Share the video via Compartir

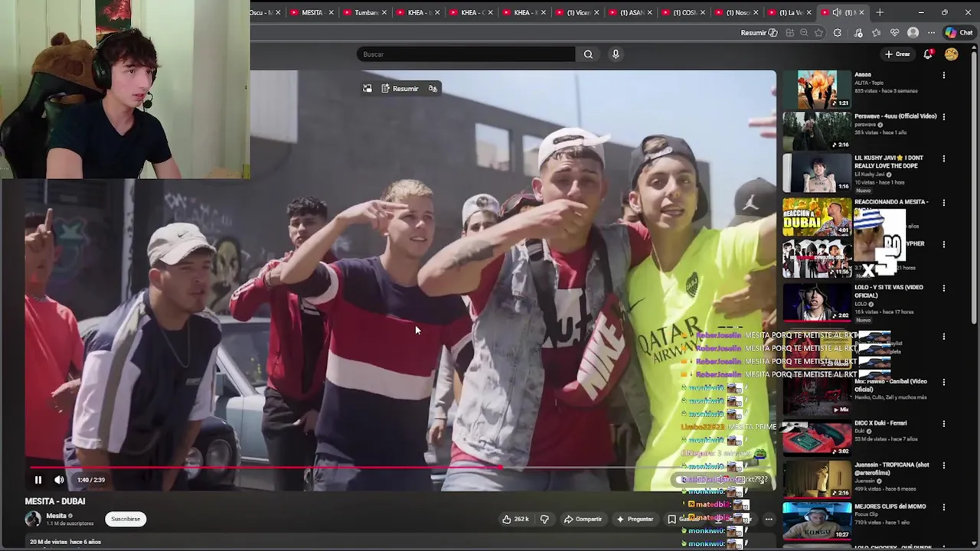(583, 519)
